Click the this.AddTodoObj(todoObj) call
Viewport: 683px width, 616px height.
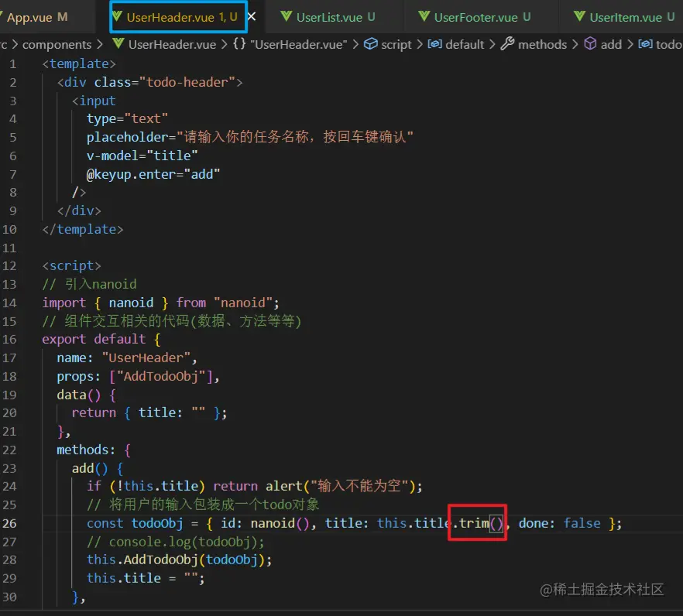tap(179, 560)
